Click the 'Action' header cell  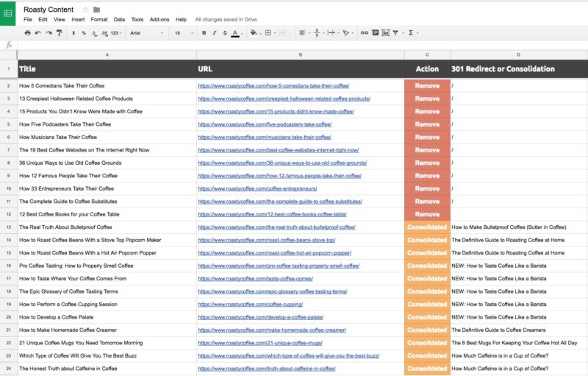[427, 68]
